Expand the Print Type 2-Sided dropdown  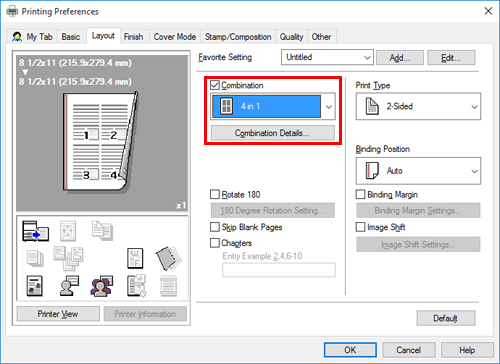coord(418,106)
